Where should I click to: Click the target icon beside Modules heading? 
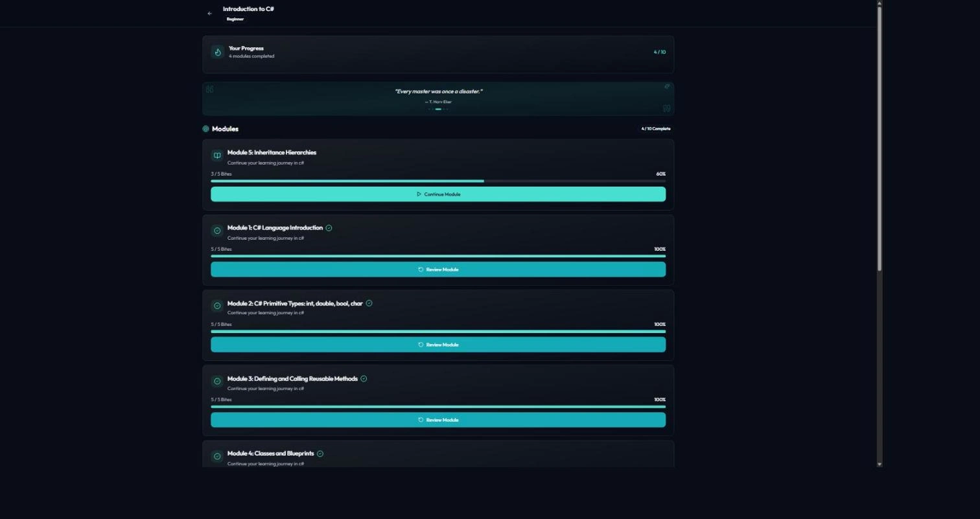205,129
